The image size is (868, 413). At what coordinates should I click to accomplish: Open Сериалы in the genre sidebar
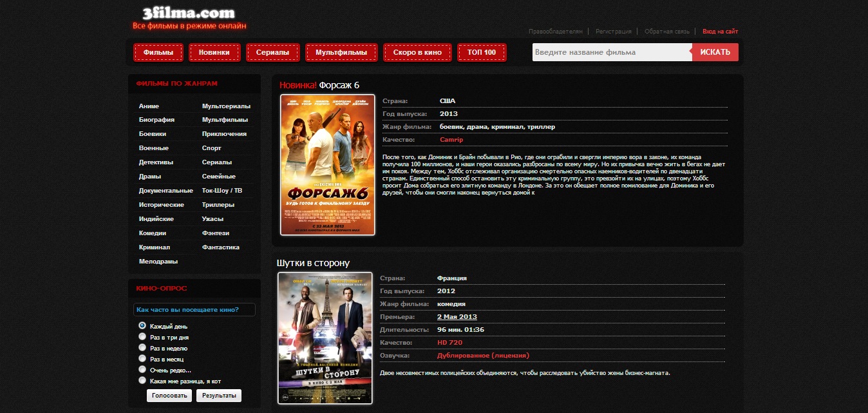coord(217,162)
